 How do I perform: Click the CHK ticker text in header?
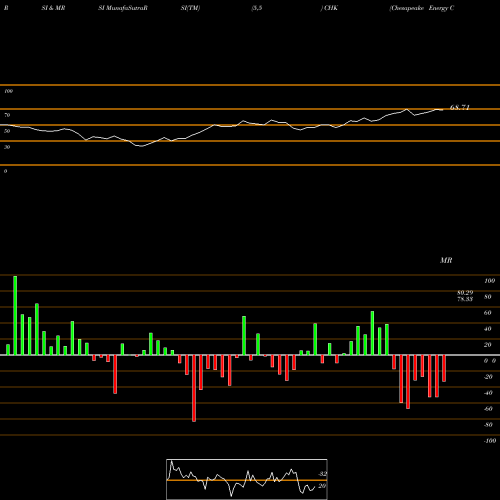coord(331,8)
